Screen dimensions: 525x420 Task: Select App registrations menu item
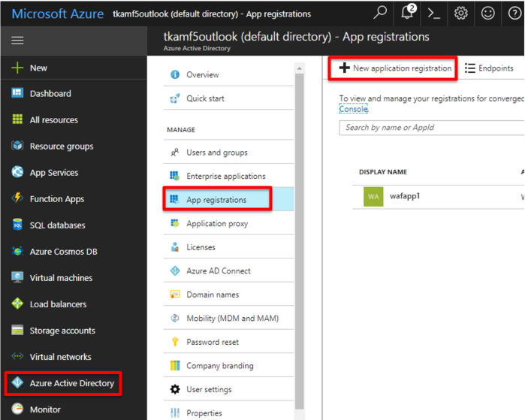tap(228, 200)
